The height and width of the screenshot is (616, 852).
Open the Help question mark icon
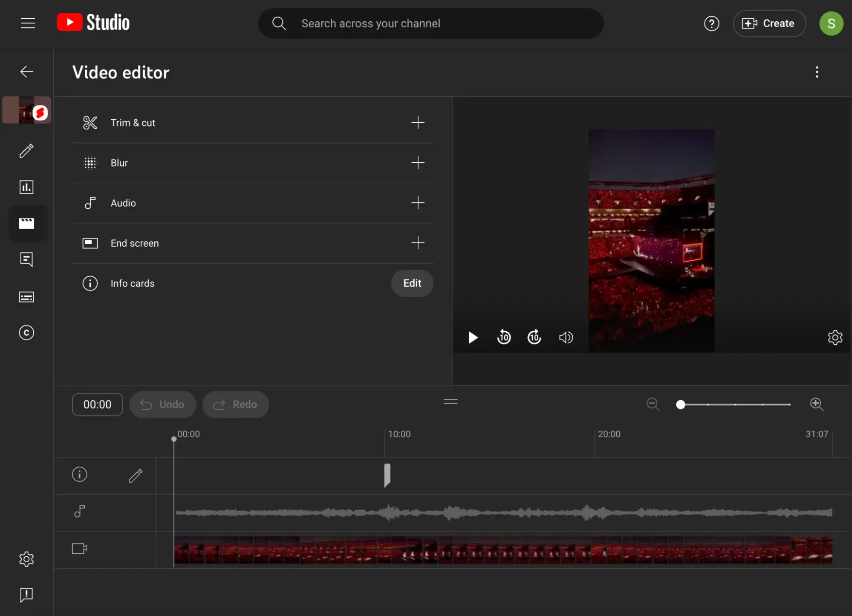[711, 23]
